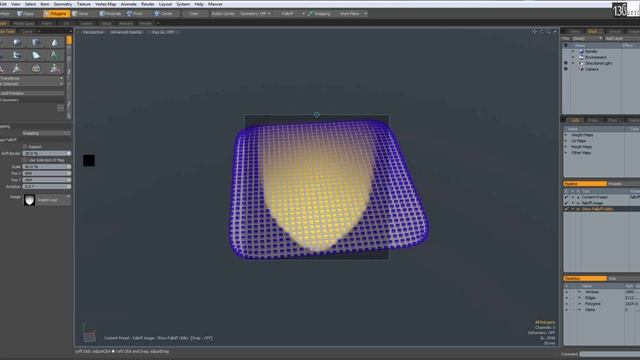Toggle Use Selected UV Map checkbox
Image resolution: width=640 pixels, height=360 pixels.
[x=25, y=160]
